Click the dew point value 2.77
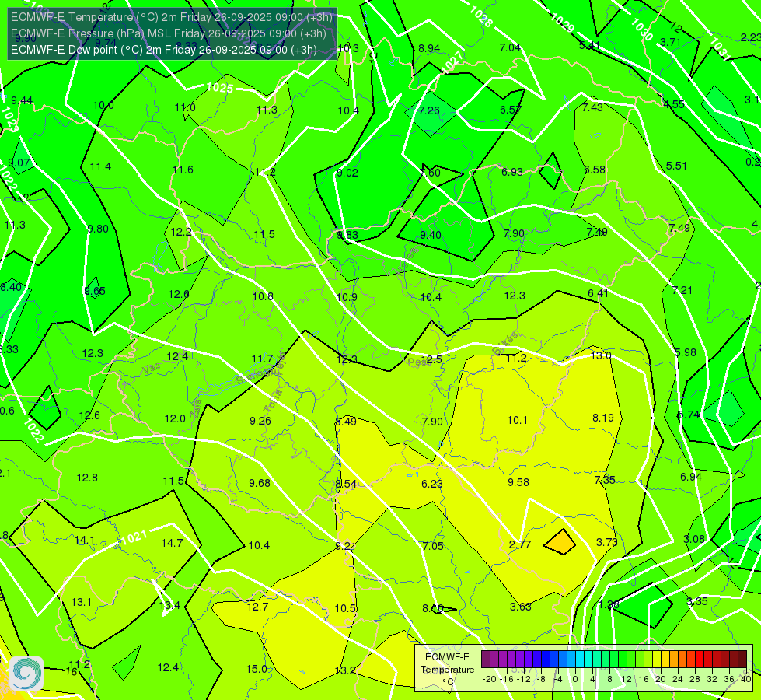This screenshot has width=761, height=700. (520, 544)
